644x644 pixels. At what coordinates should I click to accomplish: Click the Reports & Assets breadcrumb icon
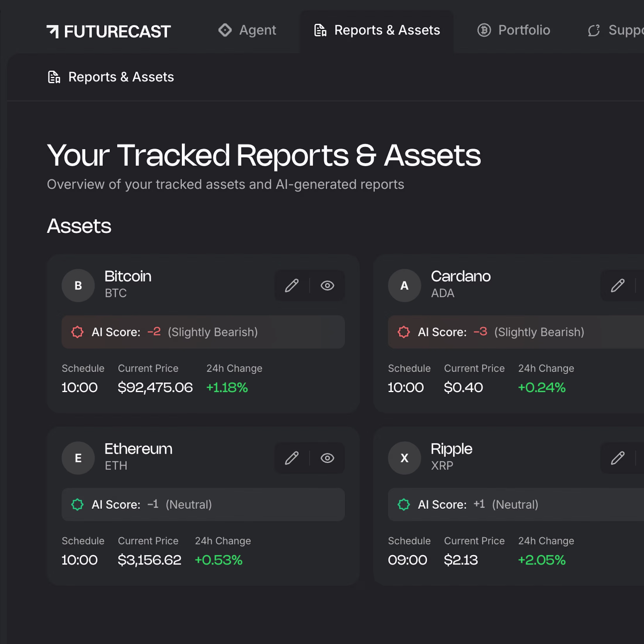click(54, 77)
